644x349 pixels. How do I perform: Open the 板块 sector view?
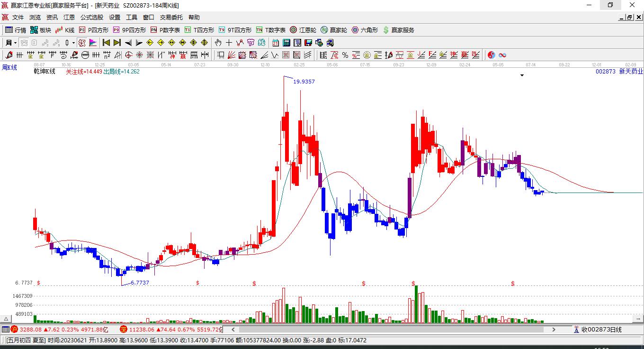tap(41, 30)
